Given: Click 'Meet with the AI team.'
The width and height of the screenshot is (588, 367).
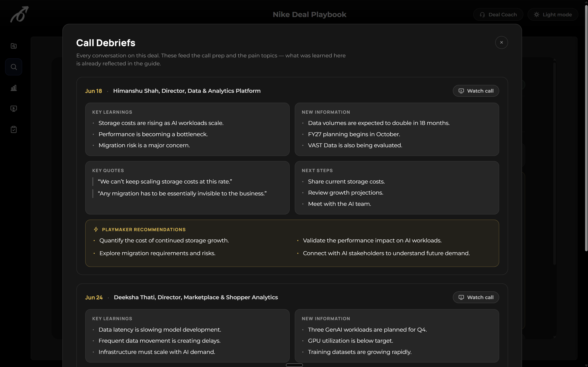Looking at the screenshot, I should (x=340, y=204).
